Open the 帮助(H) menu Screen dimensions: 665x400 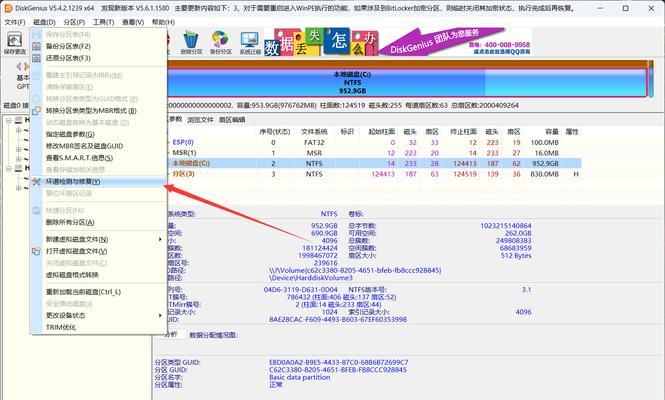[163, 22]
